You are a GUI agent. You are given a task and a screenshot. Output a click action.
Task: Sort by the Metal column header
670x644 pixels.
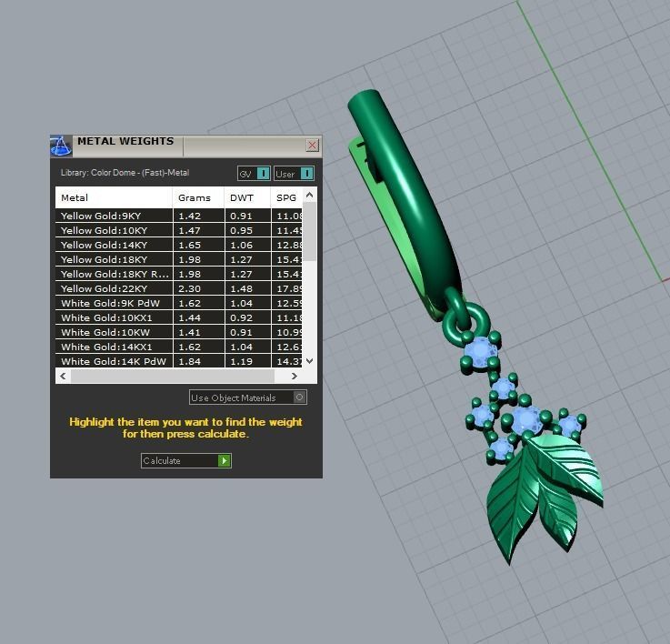point(114,197)
